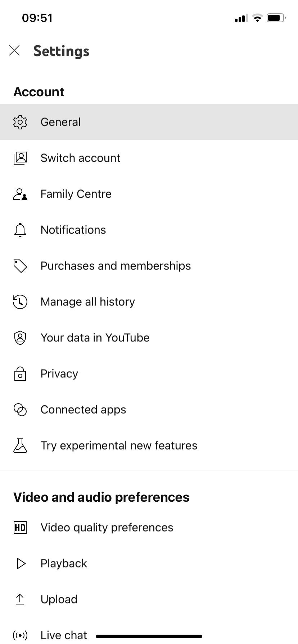
Task: Tap the General gear icon
Action: click(x=20, y=122)
